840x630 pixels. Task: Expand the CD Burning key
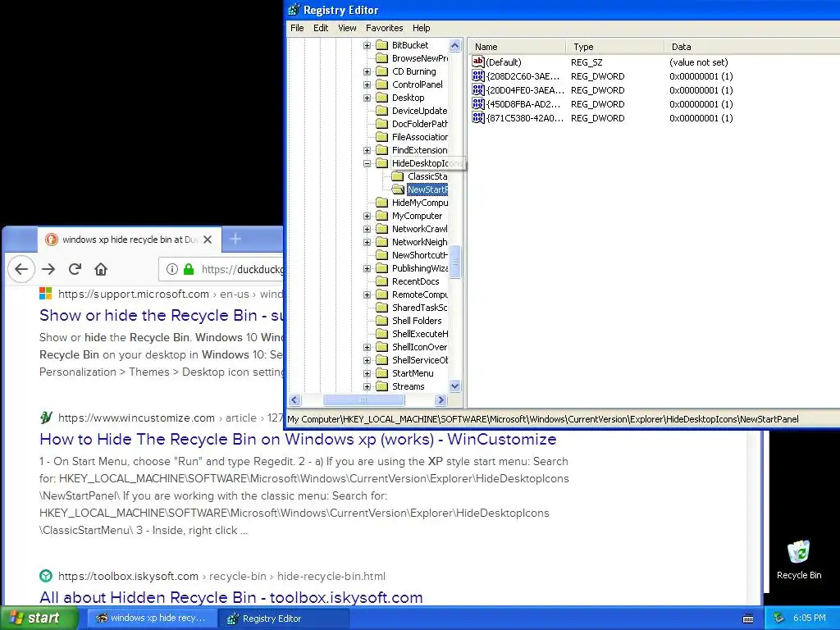point(367,72)
